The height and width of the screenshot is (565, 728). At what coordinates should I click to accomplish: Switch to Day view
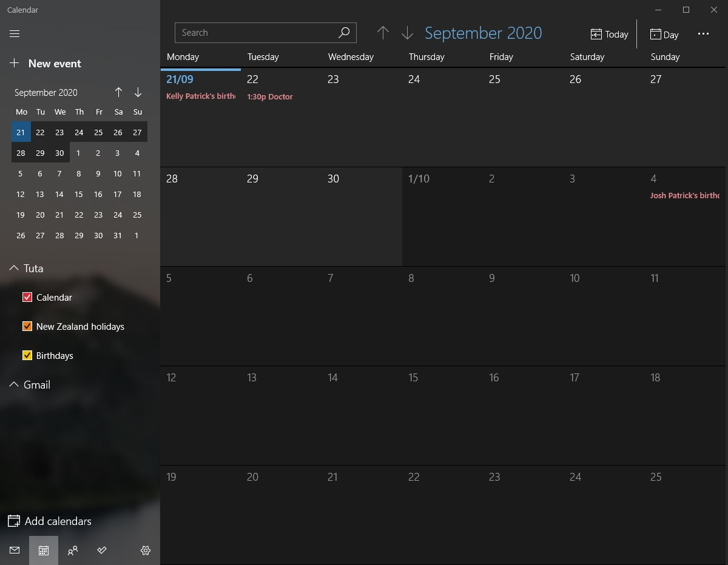click(664, 35)
